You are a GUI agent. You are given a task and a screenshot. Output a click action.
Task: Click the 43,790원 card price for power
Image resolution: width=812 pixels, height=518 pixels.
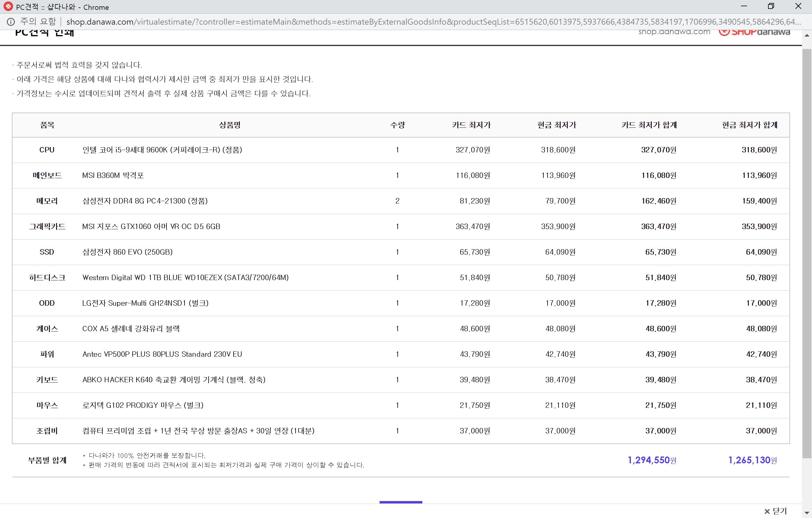coord(475,354)
